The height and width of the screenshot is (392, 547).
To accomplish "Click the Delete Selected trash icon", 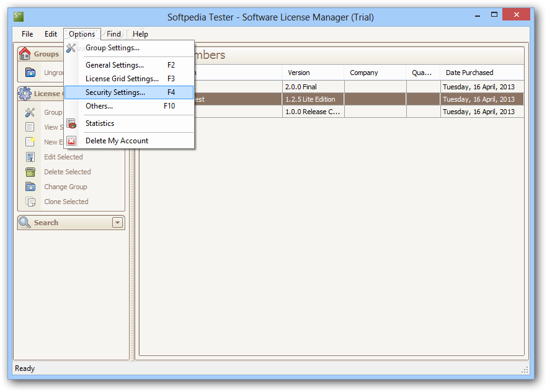I will tap(30, 172).
